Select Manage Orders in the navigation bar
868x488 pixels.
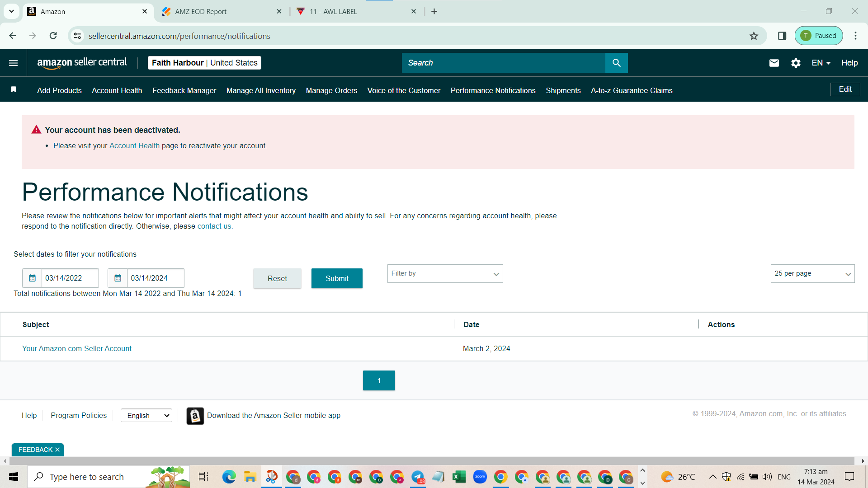click(x=331, y=90)
